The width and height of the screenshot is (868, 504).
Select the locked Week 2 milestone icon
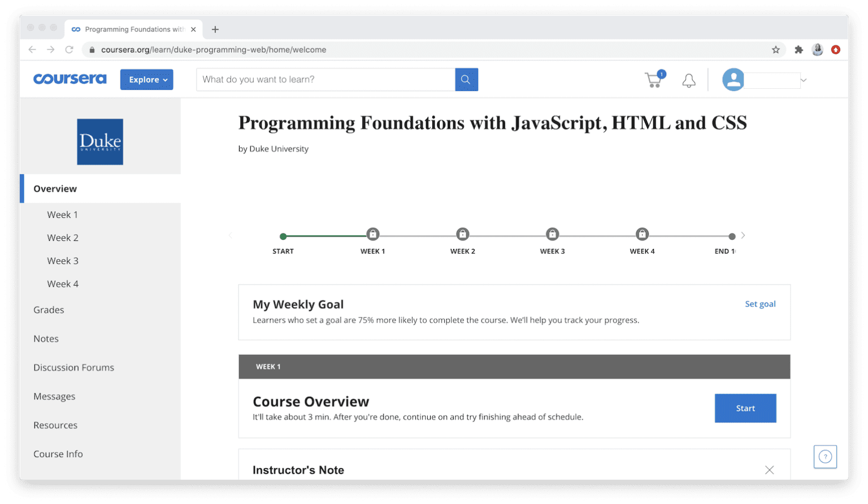tap(462, 234)
